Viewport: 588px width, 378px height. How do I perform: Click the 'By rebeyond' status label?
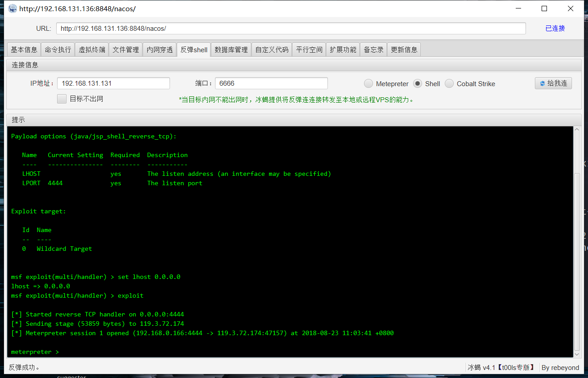point(560,368)
